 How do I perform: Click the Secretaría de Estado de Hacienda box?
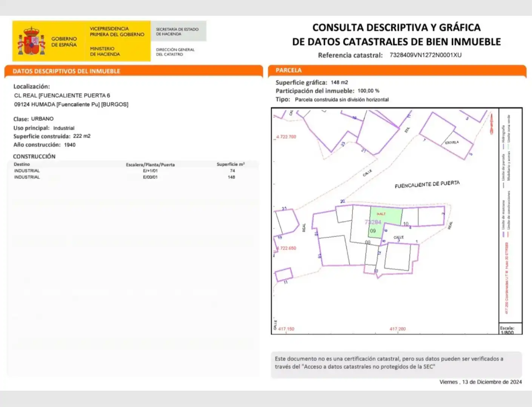(178, 31)
